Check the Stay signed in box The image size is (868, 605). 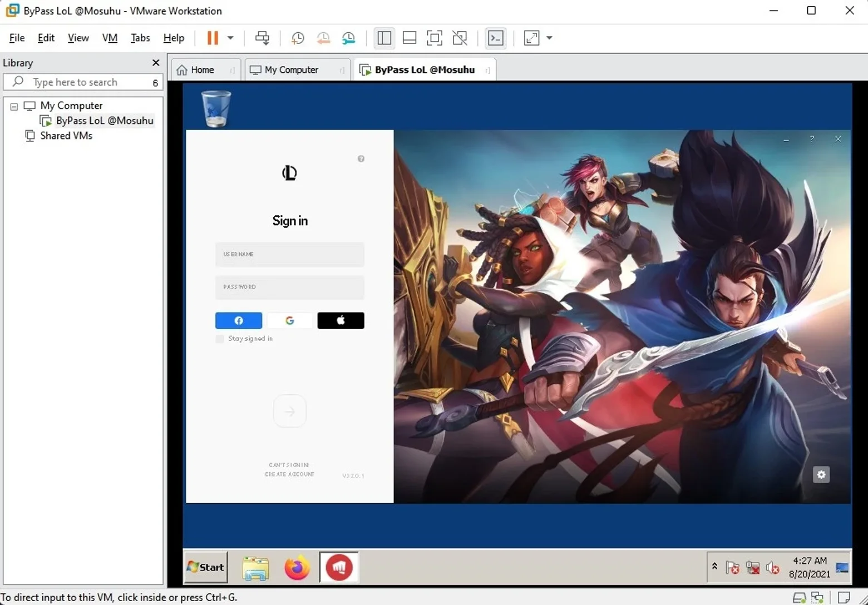coord(220,339)
